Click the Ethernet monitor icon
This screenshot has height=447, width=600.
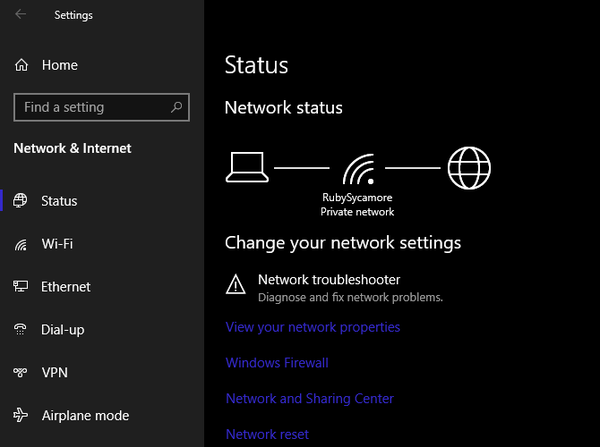(21, 287)
